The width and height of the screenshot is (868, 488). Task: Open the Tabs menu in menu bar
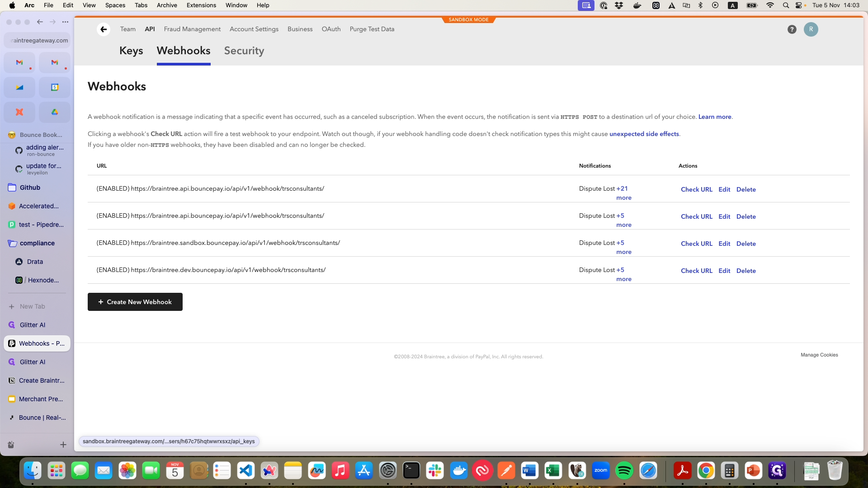pos(141,5)
